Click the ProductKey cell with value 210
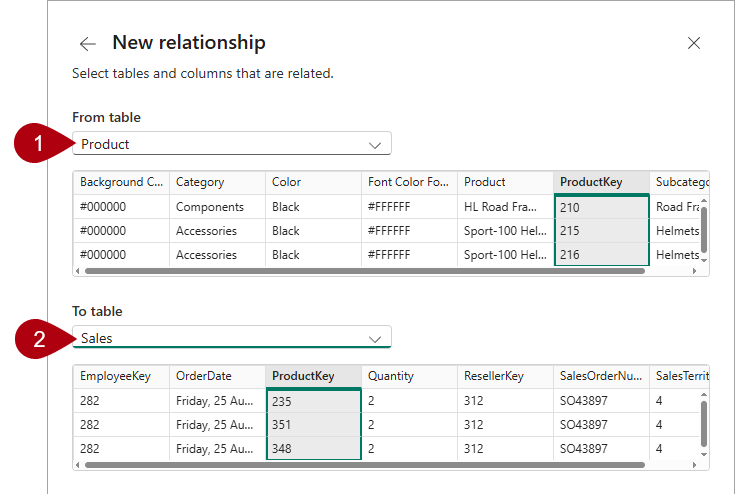 pos(601,207)
